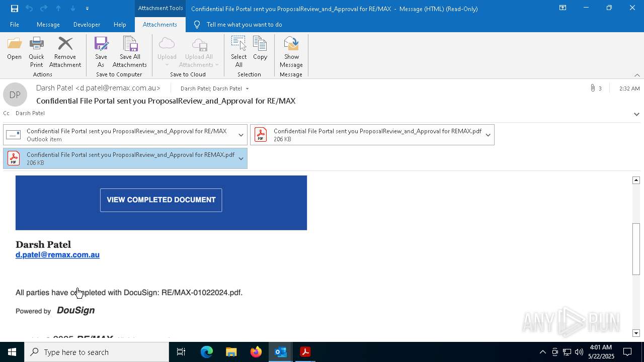Viewport: 644px width, 362px height.
Task: Click VIEW COMPLETED DOCUMENT button
Action: (x=161, y=200)
